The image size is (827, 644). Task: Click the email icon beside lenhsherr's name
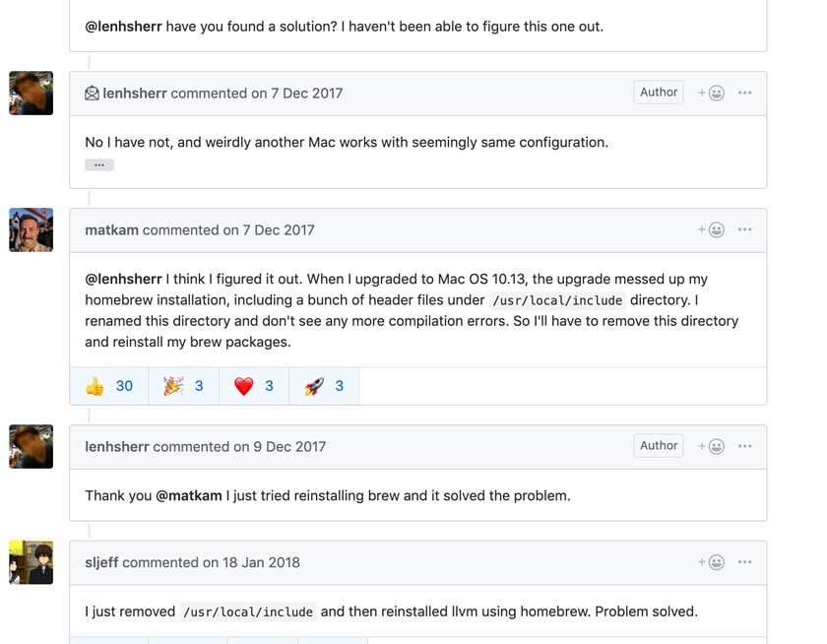pyautogui.click(x=92, y=94)
